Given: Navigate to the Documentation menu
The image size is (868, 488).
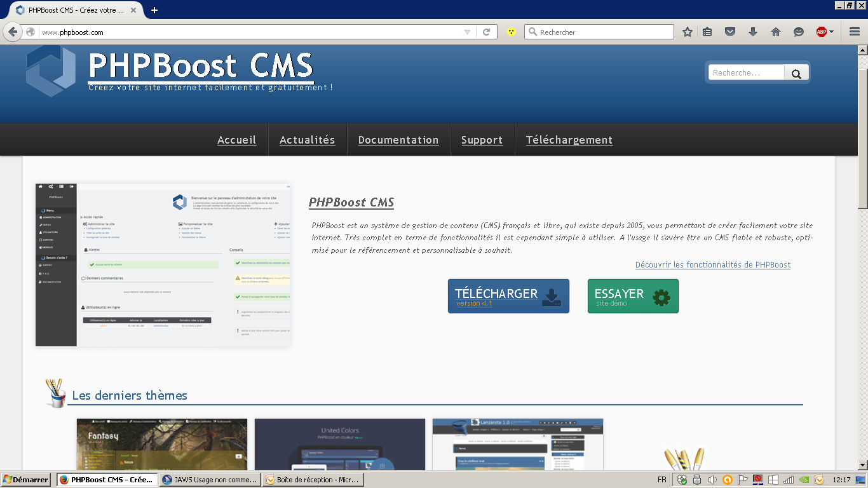Looking at the screenshot, I should (398, 140).
